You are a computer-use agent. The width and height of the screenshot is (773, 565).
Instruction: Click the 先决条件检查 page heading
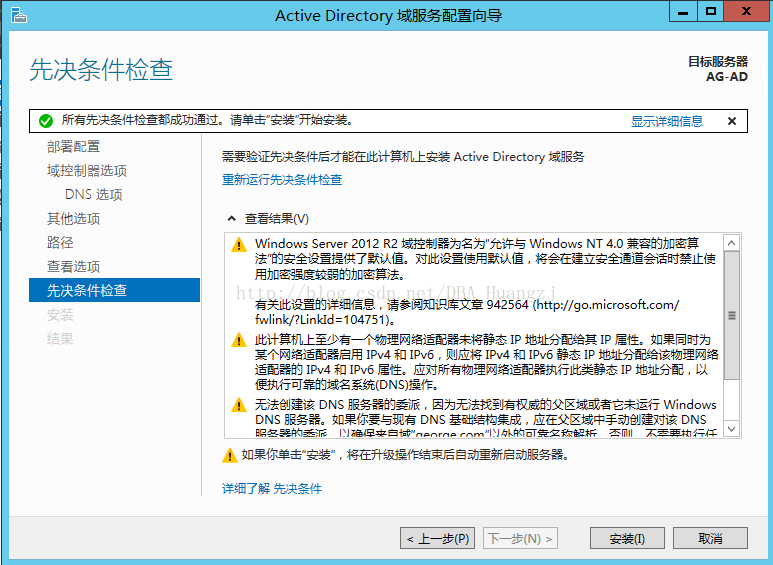click(x=101, y=70)
